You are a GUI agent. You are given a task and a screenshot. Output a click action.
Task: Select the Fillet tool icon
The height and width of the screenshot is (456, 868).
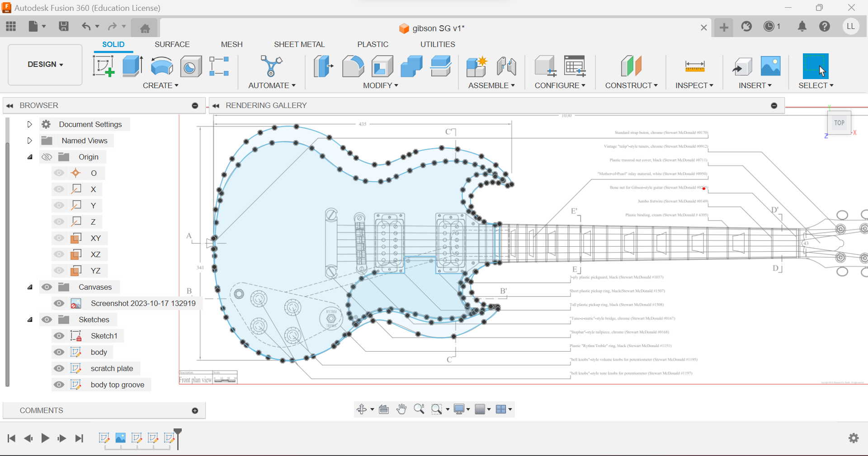(353, 66)
